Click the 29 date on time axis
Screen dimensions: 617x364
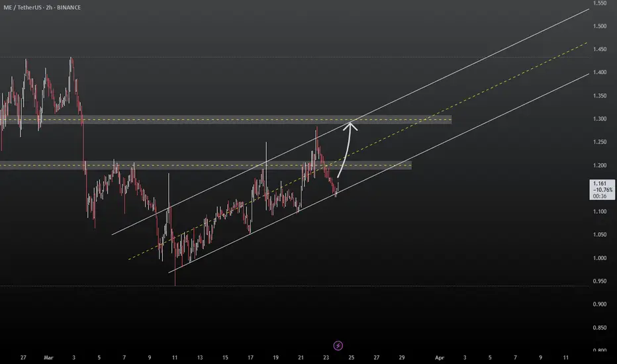(402, 357)
